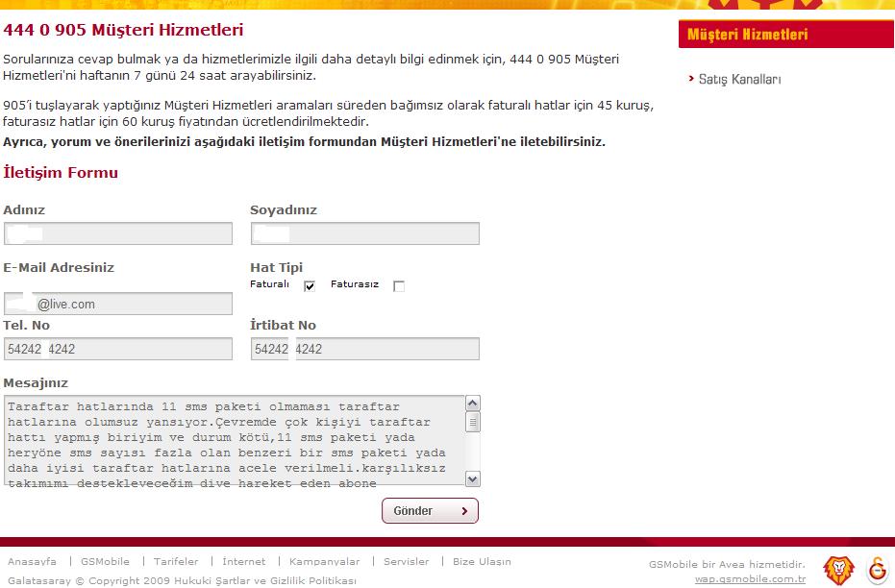Check the Faturasız checkbox
This screenshot has width=895, height=588.
click(399, 285)
